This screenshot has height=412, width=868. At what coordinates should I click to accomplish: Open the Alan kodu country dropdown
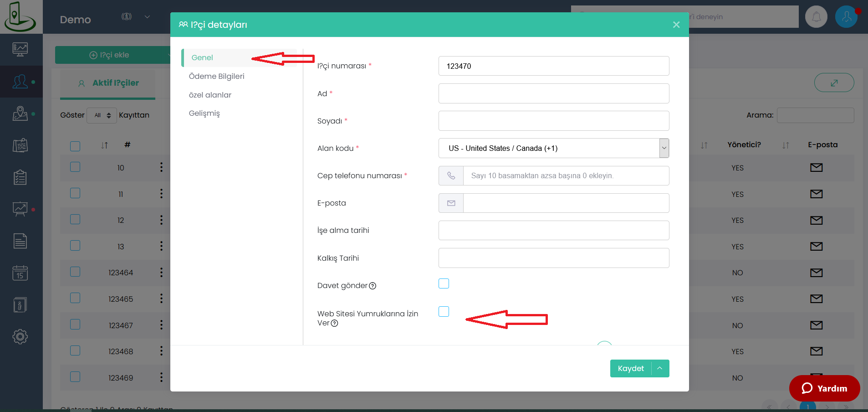(x=554, y=148)
